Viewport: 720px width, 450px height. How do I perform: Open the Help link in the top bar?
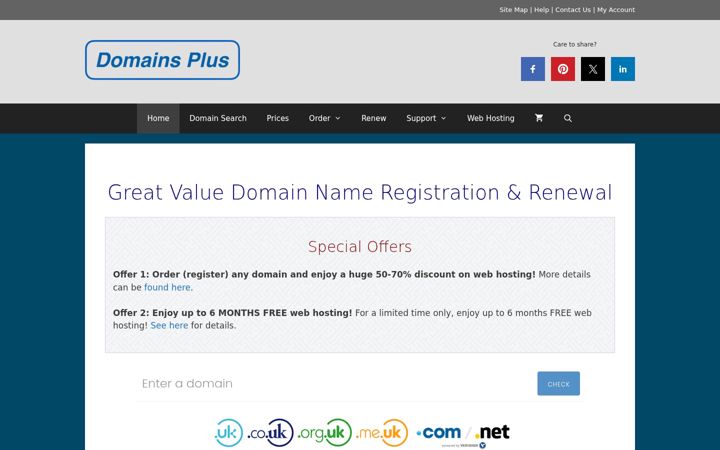point(541,10)
